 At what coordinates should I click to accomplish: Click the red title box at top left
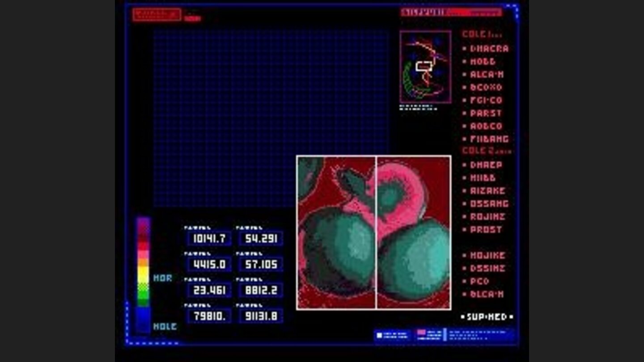pos(157,14)
